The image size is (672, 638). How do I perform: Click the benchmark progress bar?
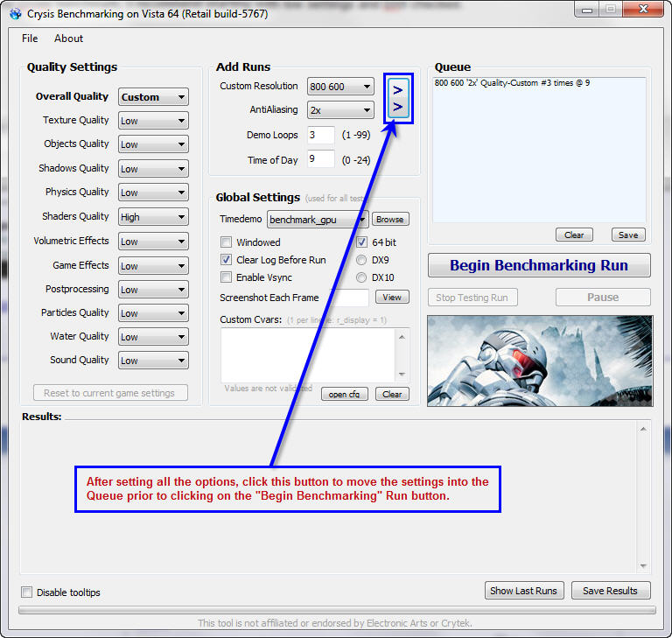tap(337, 610)
